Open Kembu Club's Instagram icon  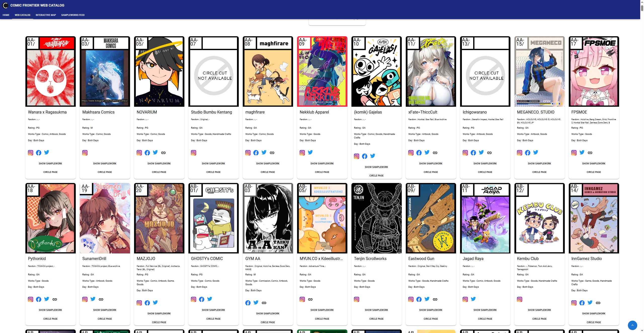(x=519, y=299)
